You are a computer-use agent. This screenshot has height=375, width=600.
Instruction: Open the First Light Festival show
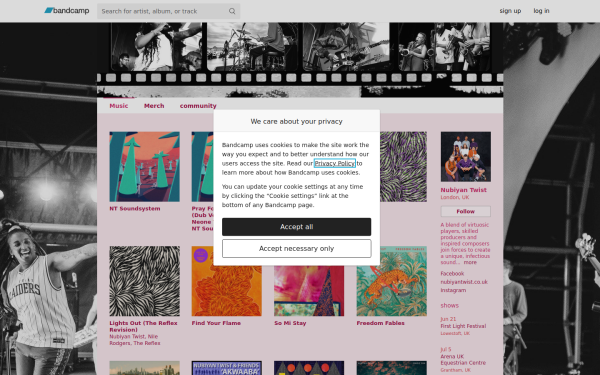[463, 326]
